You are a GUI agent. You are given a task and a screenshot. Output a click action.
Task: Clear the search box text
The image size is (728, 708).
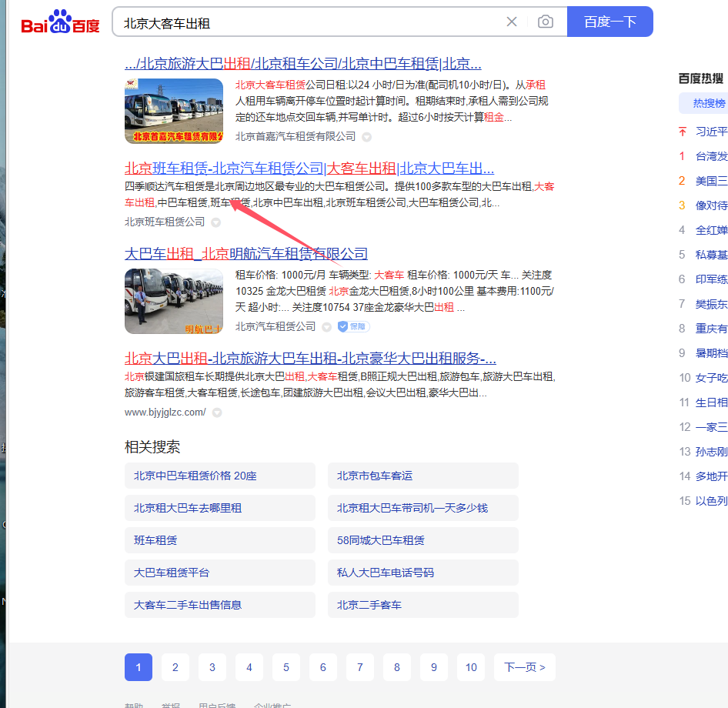[512, 22]
